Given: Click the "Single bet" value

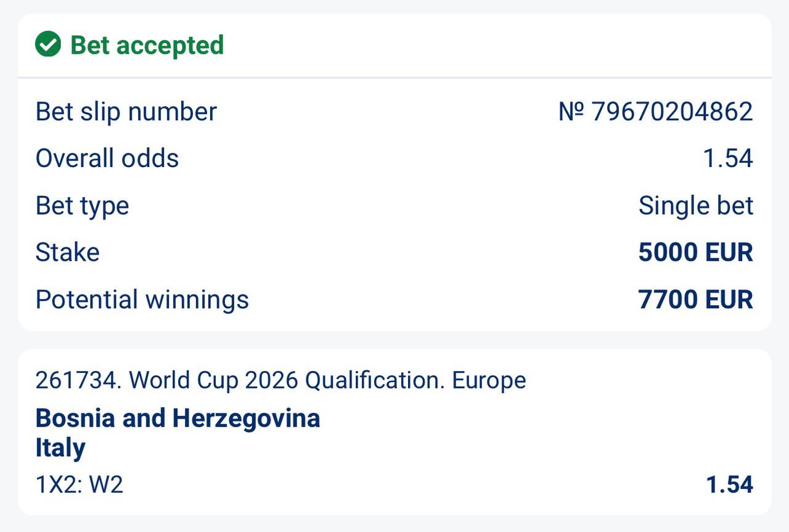Looking at the screenshot, I should 695,205.
